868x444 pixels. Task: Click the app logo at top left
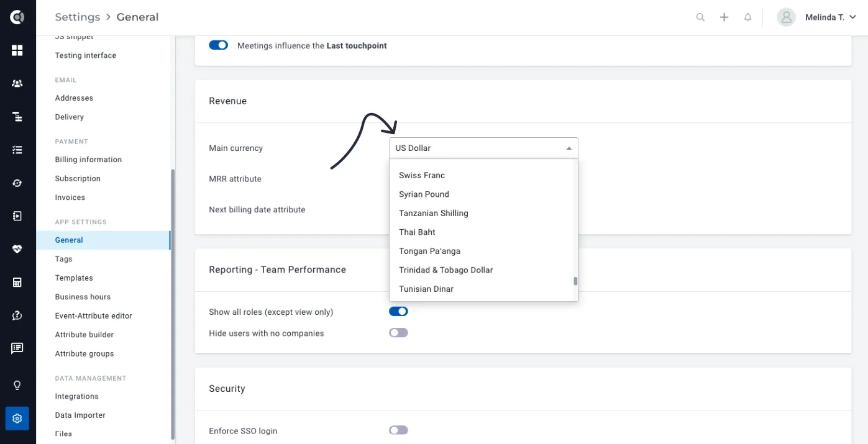pyautogui.click(x=17, y=17)
